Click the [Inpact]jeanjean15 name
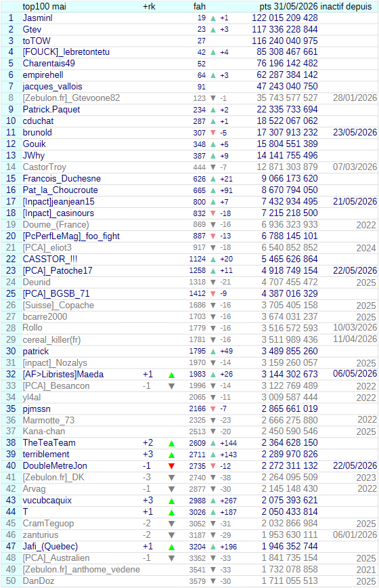 [x=58, y=202]
